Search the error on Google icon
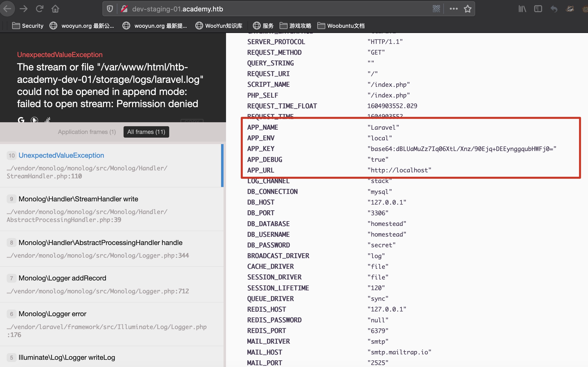Viewport: 588px width, 367px height. (x=21, y=120)
